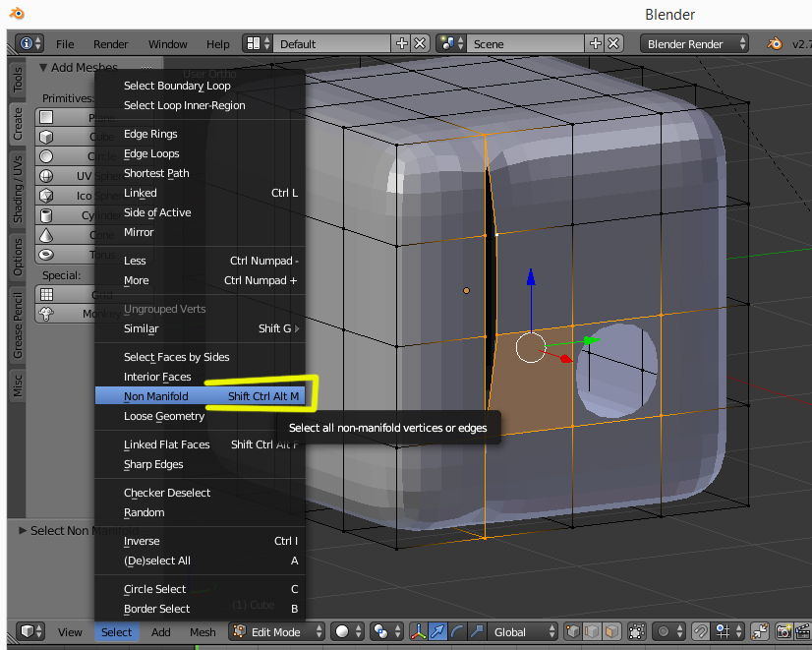Open the Similar submenu
This screenshot has width=812, height=650.
coord(200,328)
